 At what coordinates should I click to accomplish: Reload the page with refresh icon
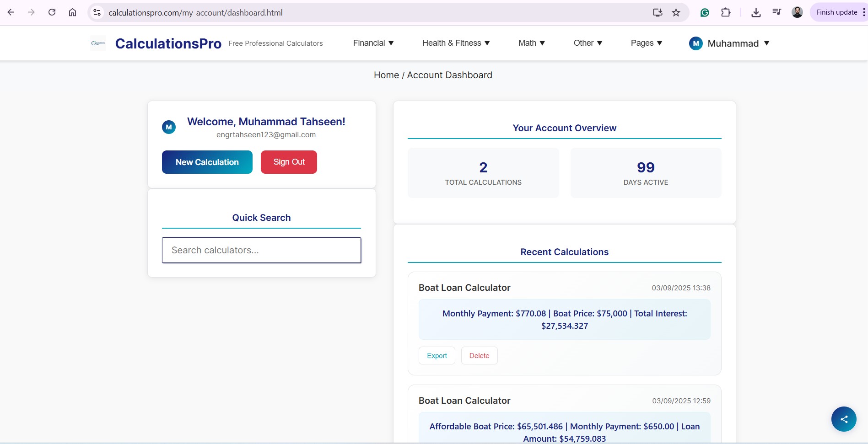(x=52, y=12)
